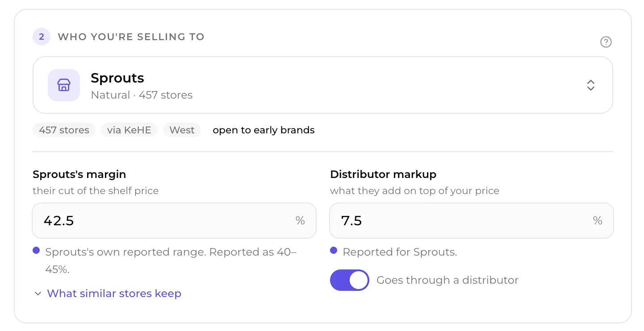Click the Who You're Selling To heading
The height and width of the screenshot is (331, 644).
pos(131,37)
